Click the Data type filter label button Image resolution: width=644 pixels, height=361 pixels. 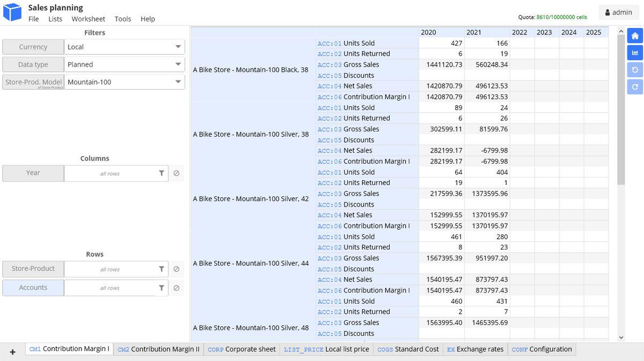(x=33, y=64)
